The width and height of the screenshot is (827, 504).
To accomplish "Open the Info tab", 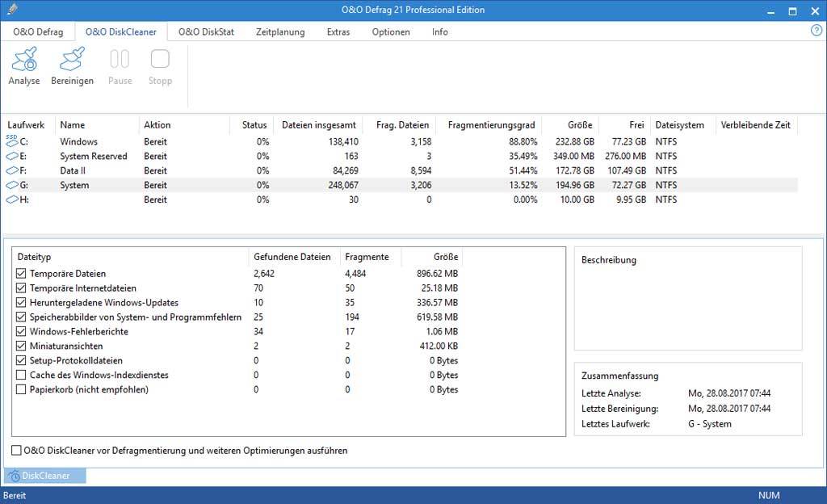I will tap(440, 31).
